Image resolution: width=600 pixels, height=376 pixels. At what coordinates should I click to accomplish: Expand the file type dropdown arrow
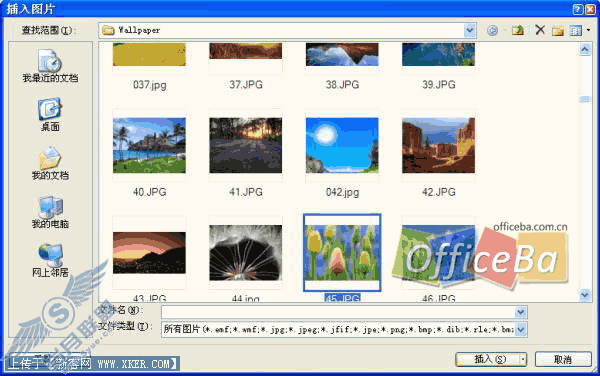pyautogui.click(x=521, y=329)
